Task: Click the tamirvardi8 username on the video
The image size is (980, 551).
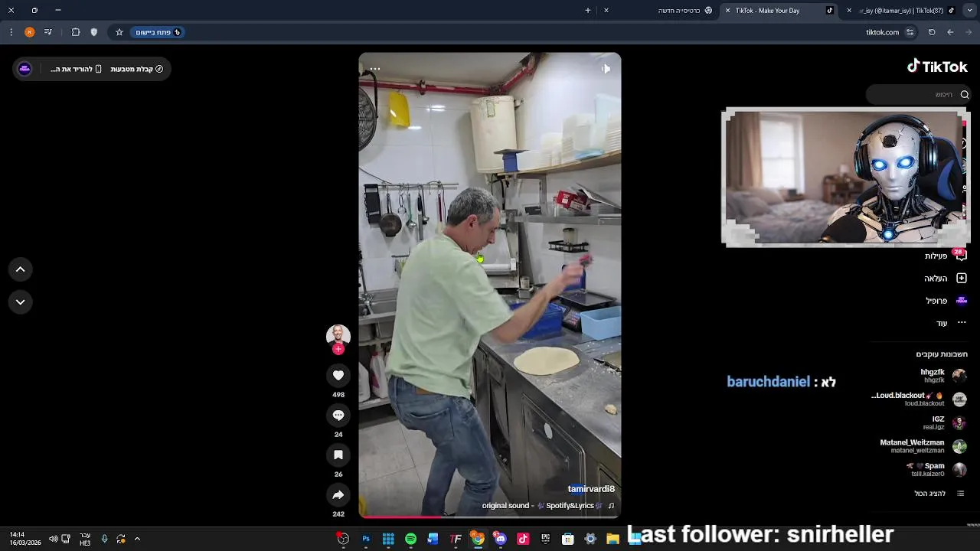Action: 591,489
